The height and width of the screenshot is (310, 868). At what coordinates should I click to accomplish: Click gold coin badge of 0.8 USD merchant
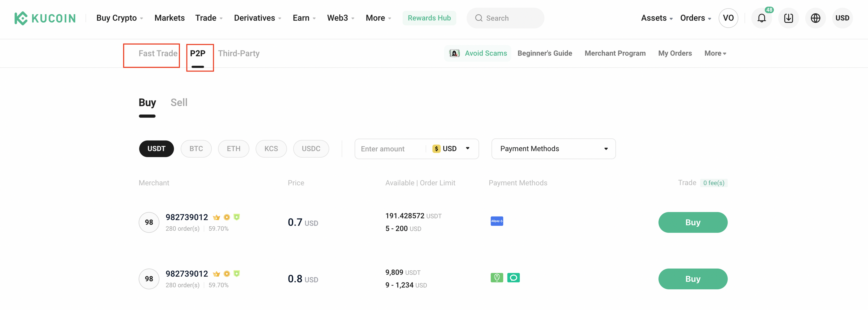click(227, 274)
